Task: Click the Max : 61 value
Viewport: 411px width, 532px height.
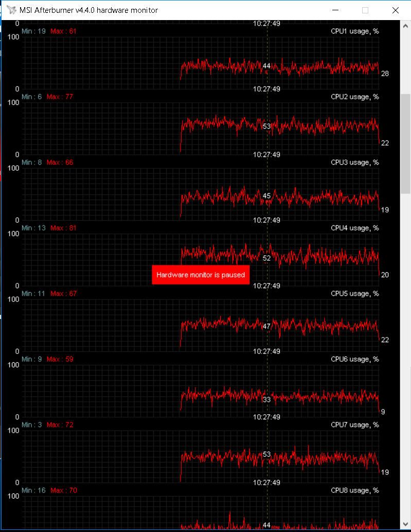Action: coord(63,31)
